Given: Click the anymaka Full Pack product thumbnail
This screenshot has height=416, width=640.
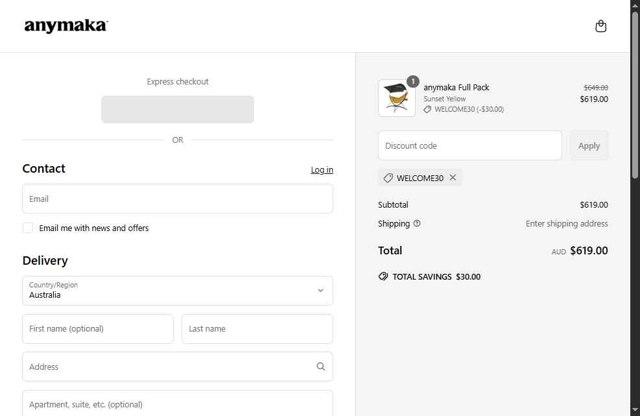Looking at the screenshot, I should coord(397,98).
